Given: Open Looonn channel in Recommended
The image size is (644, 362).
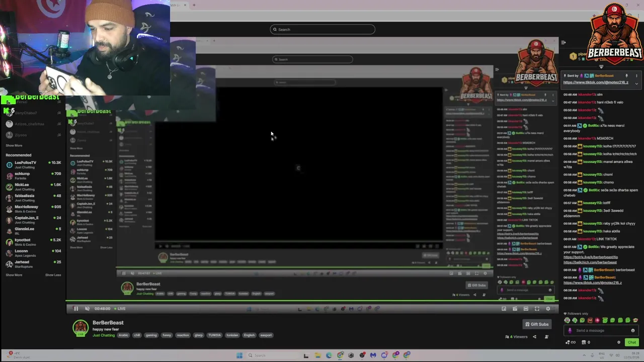Looking at the screenshot, I should [33, 253].
